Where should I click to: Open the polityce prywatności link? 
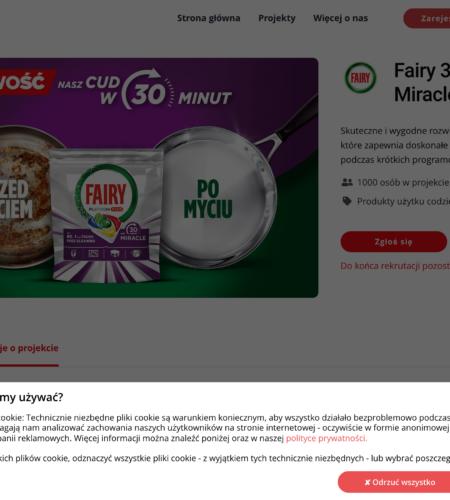click(x=327, y=438)
